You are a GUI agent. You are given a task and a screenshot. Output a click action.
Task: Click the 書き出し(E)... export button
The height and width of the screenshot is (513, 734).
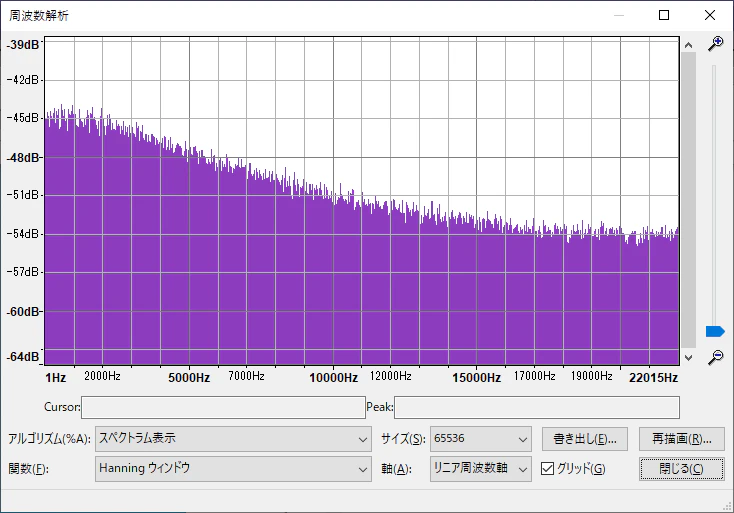point(585,439)
